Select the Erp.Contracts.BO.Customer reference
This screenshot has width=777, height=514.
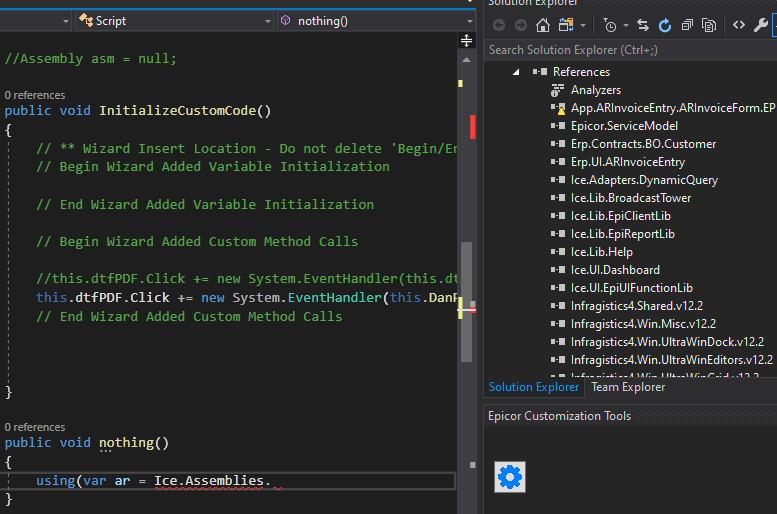click(x=643, y=144)
